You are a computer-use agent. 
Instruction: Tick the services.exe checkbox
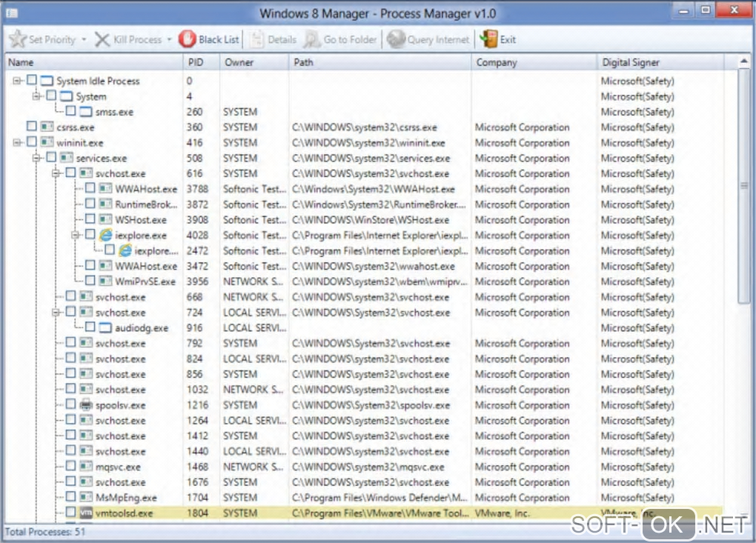pyautogui.click(x=51, y=157)
